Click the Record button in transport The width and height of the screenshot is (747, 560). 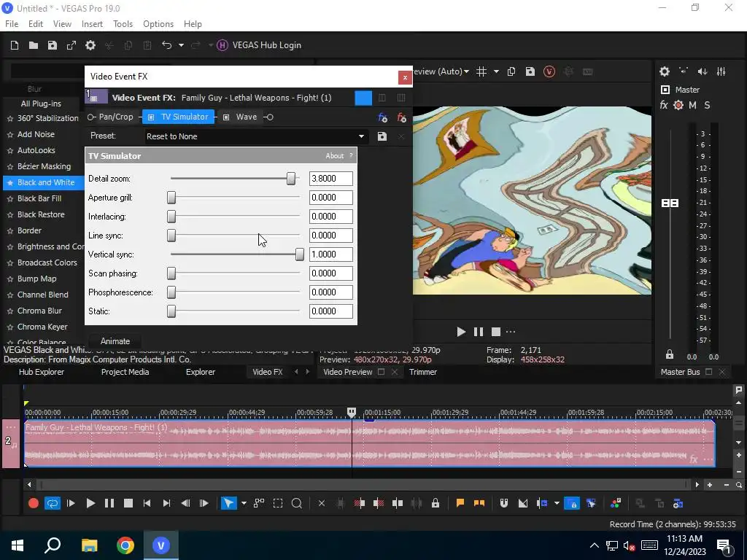coord(34,503)
